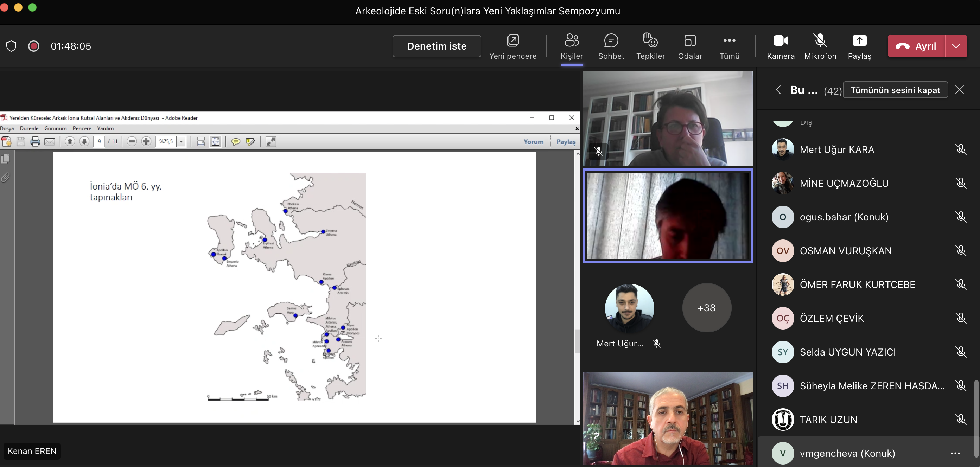Expand the Ayrıl dropdown arrow

tap(956, 46)
